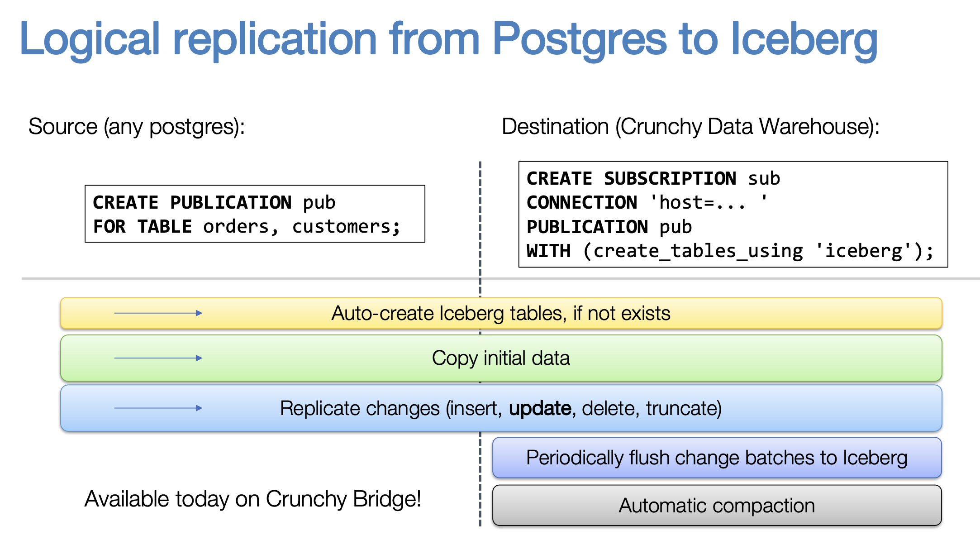Select the gray 'Automatic compaction' box
This screenshot has width=980, height=535.
pos(717,506)
